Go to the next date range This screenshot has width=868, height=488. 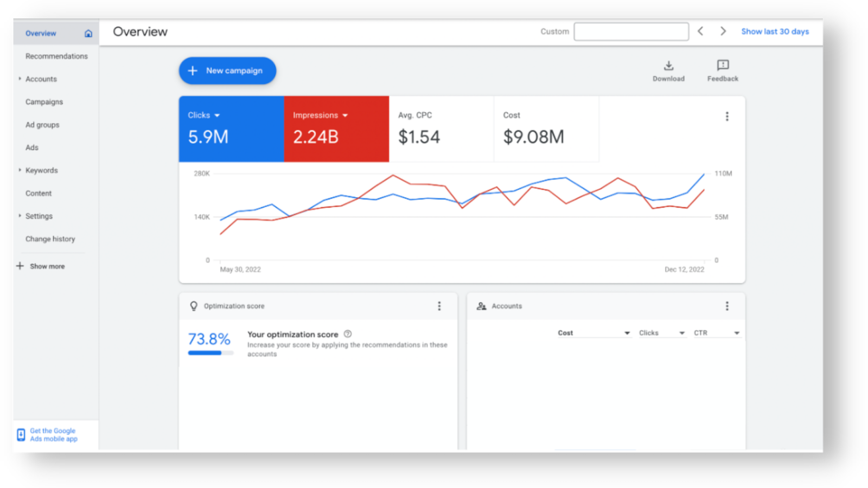point(723,31)
